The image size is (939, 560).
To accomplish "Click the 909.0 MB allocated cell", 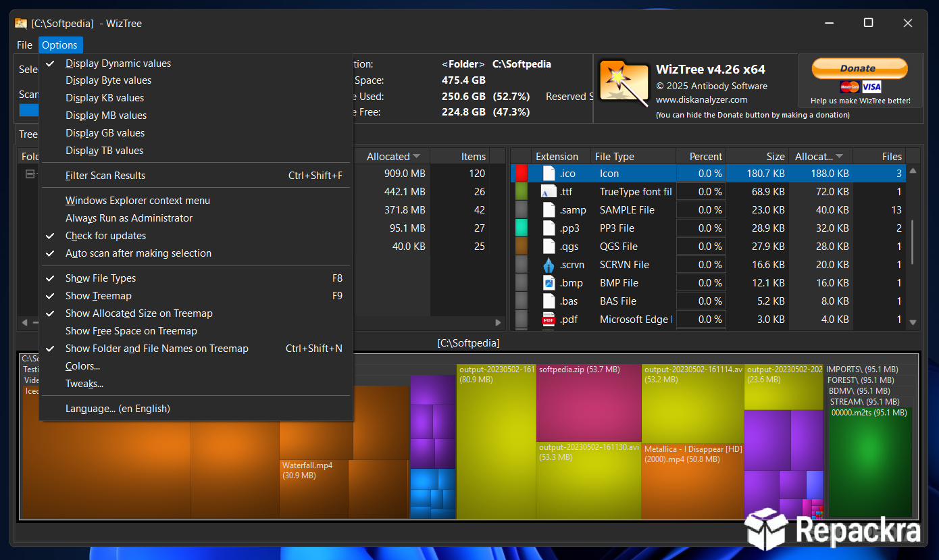I will 392,174.
